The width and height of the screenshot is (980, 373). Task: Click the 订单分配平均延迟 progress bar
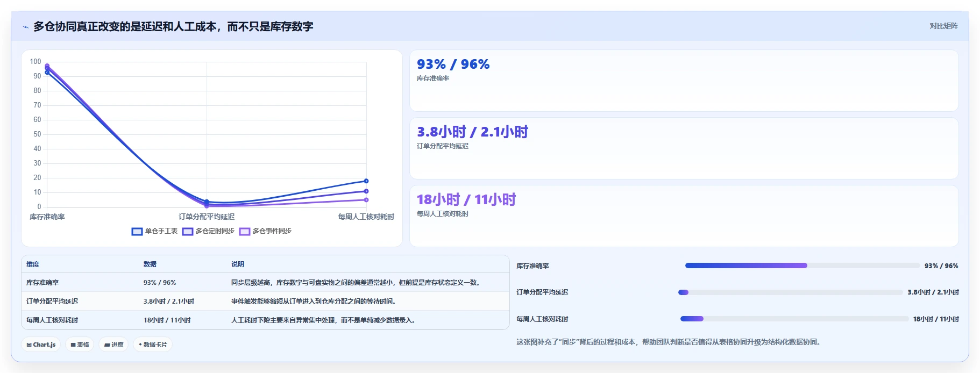pos(791,292)
